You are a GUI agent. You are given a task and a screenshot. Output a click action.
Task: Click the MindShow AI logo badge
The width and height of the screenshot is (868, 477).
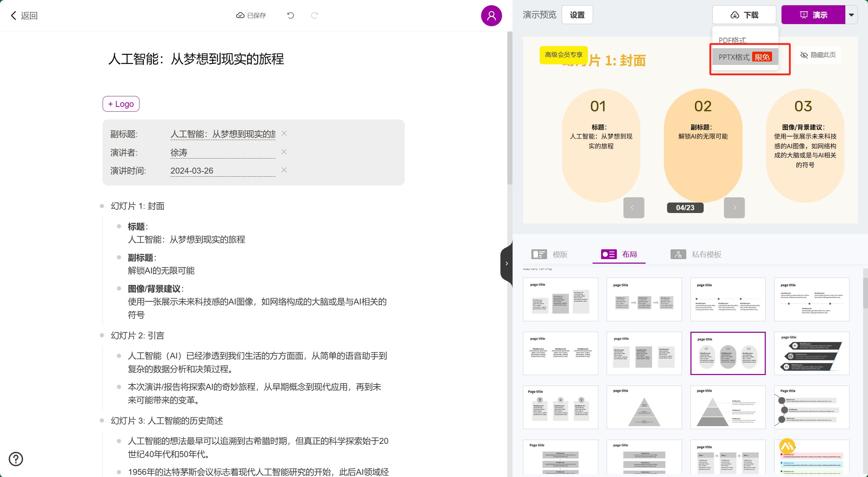[x=787, y=446]
